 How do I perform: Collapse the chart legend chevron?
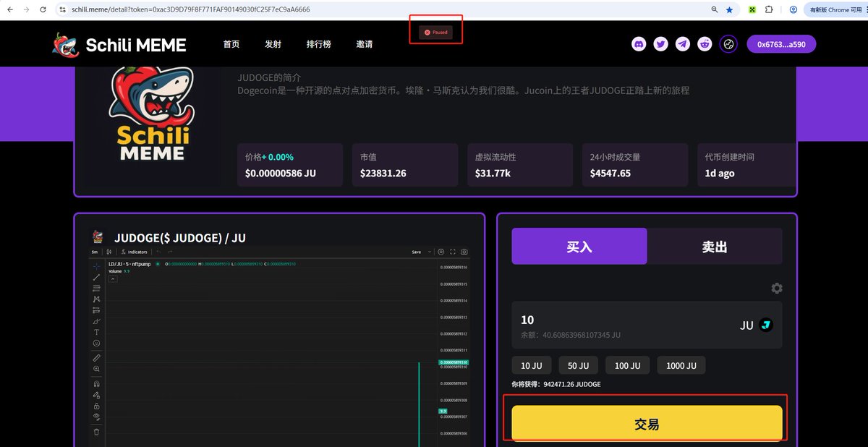click(x=113, y=278)
